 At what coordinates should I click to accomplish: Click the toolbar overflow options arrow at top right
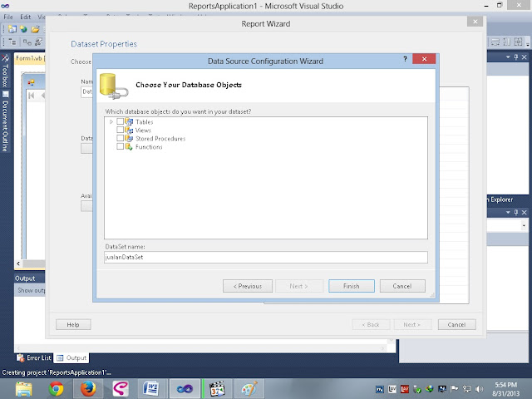coord(528,43)
